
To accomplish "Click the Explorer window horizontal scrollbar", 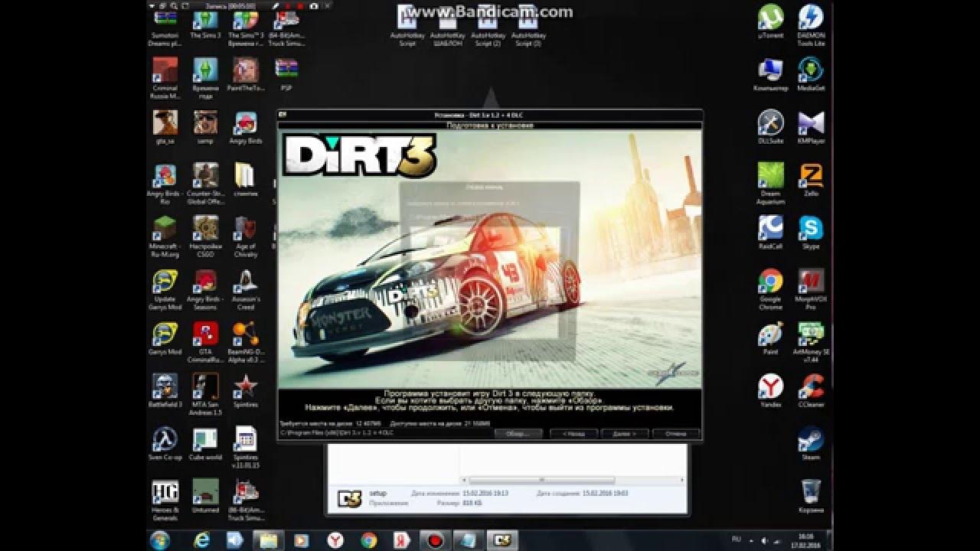I will point(541,481).
